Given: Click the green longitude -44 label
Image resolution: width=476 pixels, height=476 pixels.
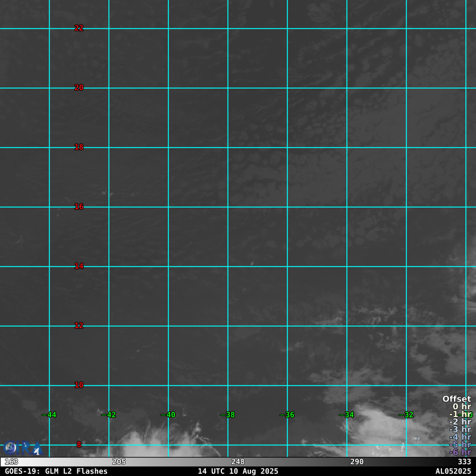Looking at the screenshot, I should (x=49, y=415).
